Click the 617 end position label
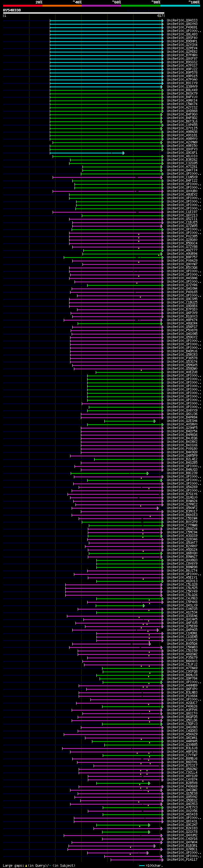The height and width of the screenshot is (868, 203). (160, 16)
